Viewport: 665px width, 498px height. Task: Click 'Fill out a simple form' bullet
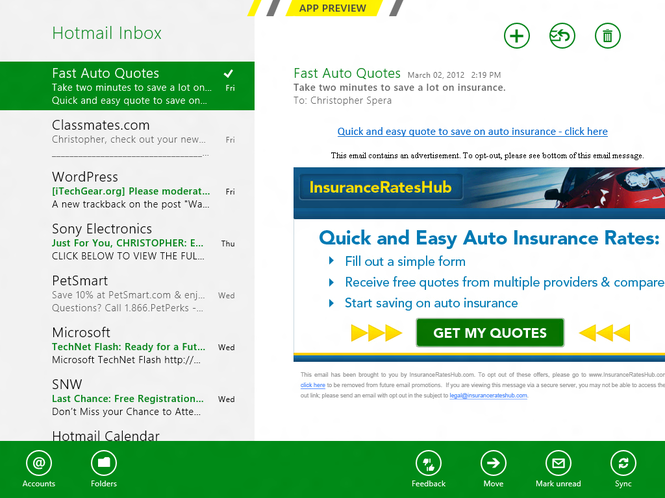click(405, 261)
